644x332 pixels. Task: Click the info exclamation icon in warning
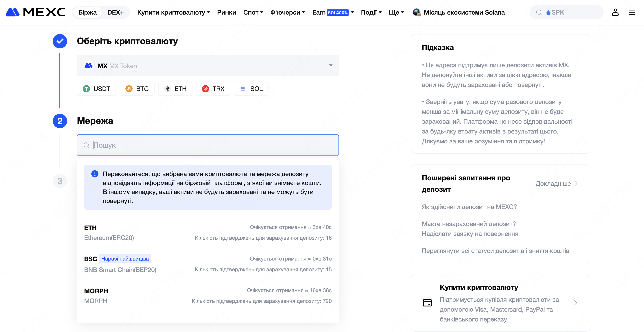95,174
